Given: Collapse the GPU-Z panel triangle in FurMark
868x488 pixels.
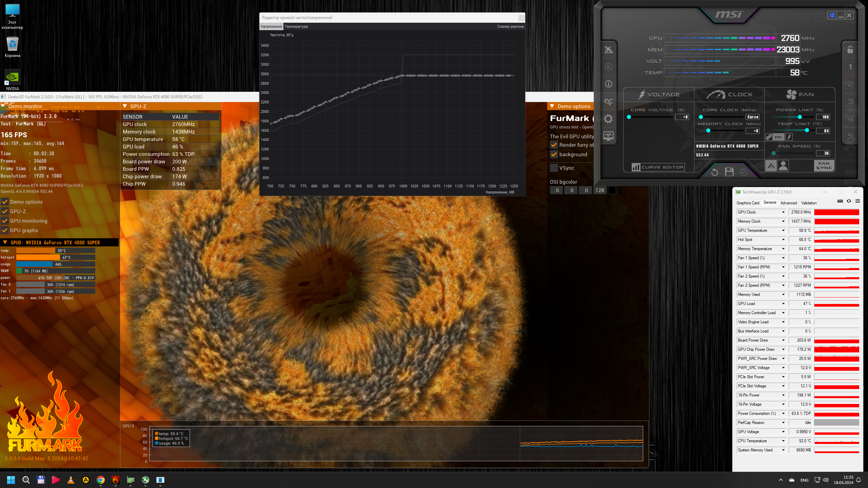Looking at the screenshot, I should tap(125, 106).
